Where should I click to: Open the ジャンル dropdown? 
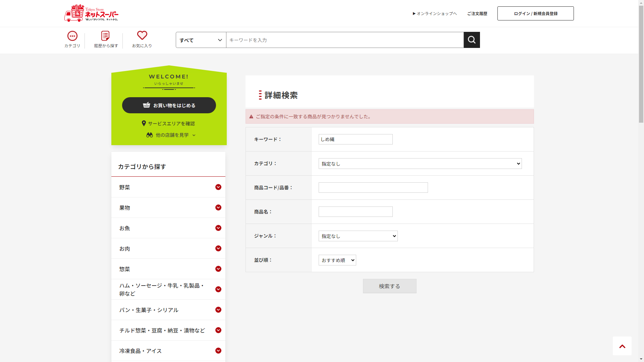(x=358, y=236)
